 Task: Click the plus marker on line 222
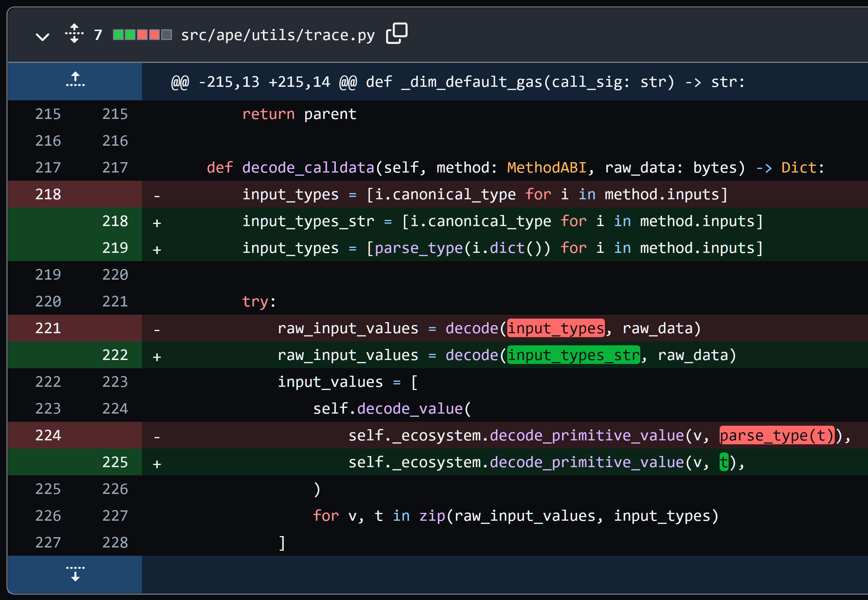click(157, 356)
